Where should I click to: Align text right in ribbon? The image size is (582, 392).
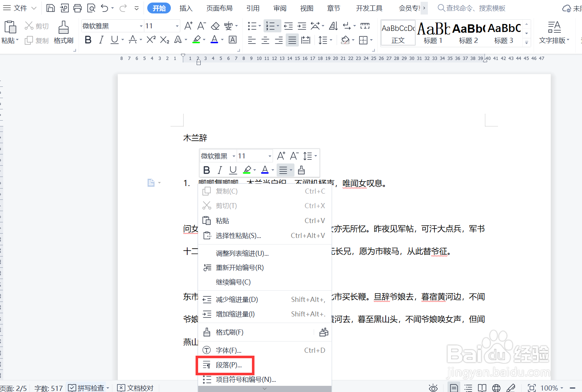pyautogui.click(x=279, y=40)
